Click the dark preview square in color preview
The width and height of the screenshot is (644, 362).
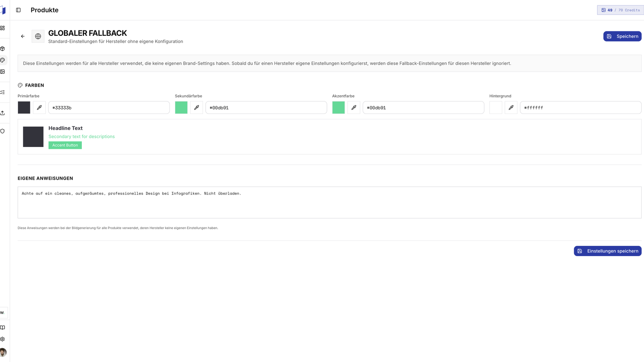(33, 137)
